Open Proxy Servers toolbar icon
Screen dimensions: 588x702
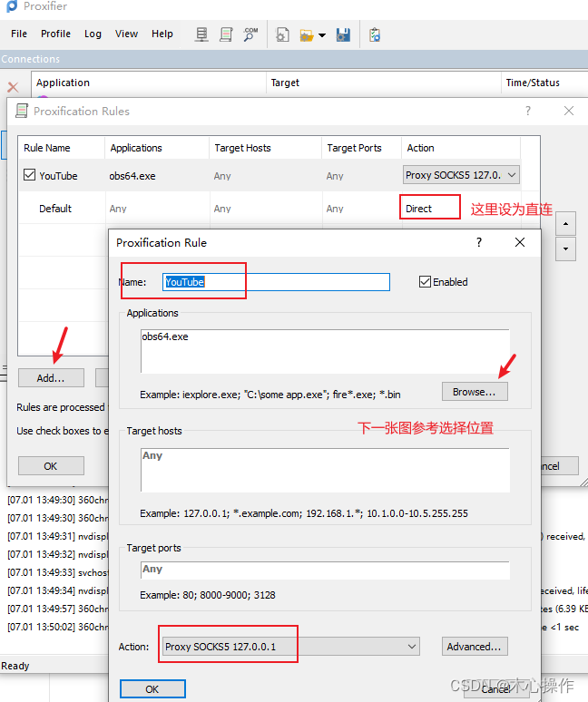[201, 34]
